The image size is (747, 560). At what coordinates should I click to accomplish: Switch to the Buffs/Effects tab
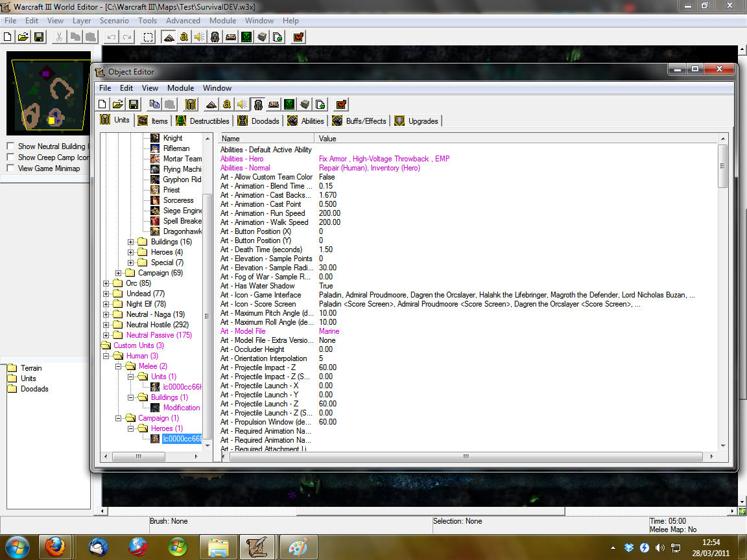[359, 121]
